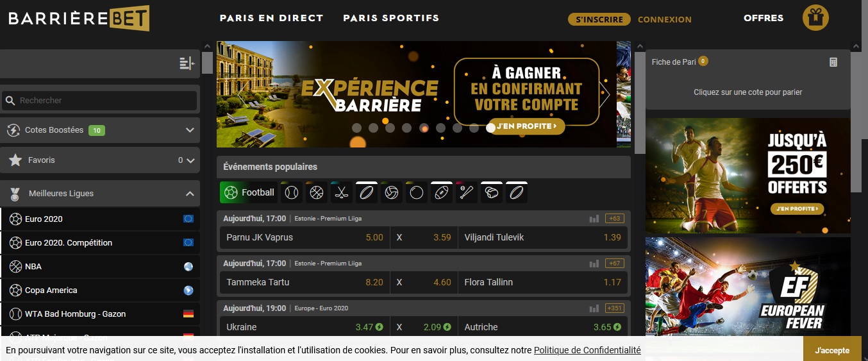Select the American football sport icon
868x361 pixels.
pyautogui.click(x=442, y=192)
